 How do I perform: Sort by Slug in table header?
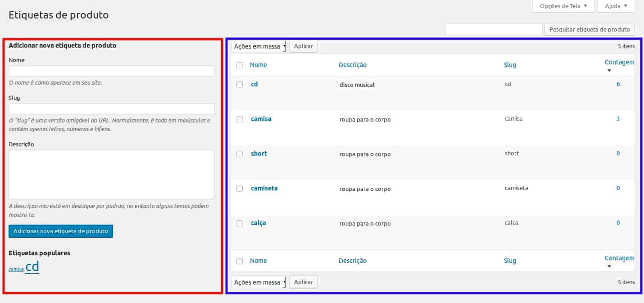510,65
